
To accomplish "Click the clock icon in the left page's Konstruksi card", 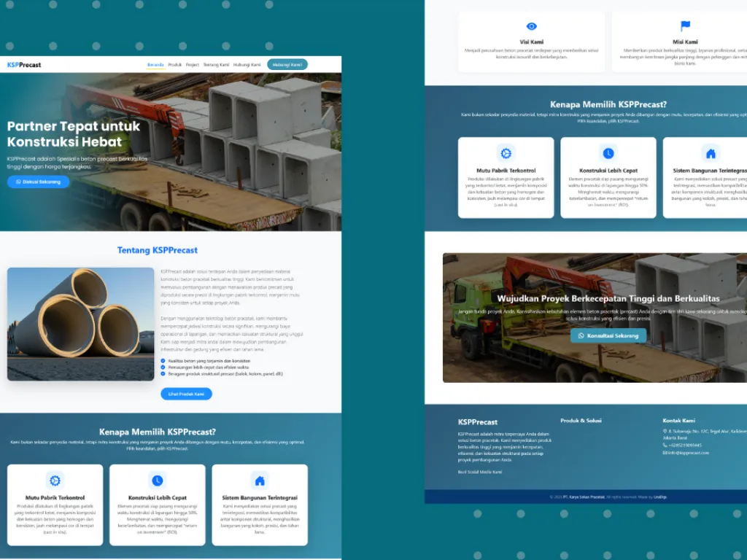I will click(x=158, y=480).
